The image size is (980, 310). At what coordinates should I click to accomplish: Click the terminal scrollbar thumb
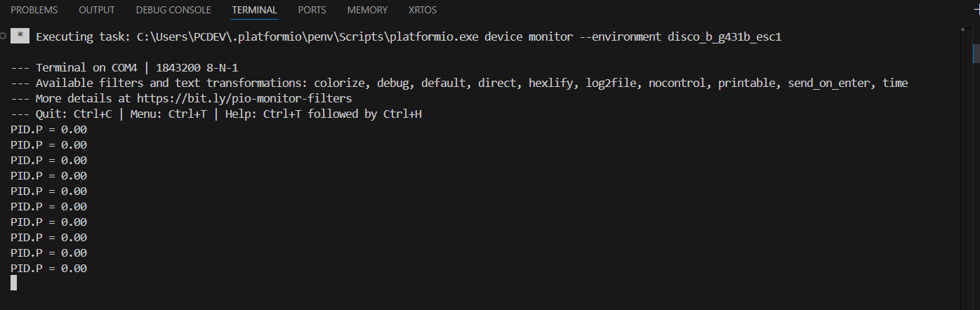click(976, 53)
